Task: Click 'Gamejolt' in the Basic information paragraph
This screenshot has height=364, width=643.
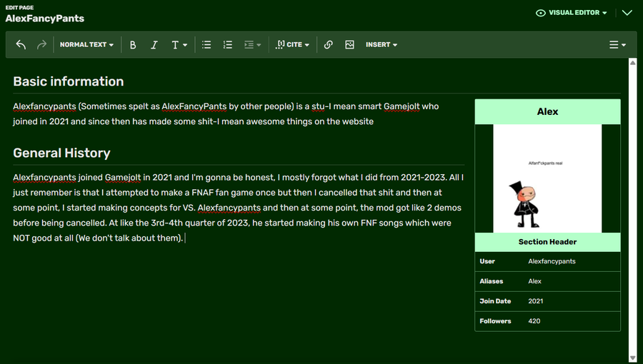Action: 402,106
